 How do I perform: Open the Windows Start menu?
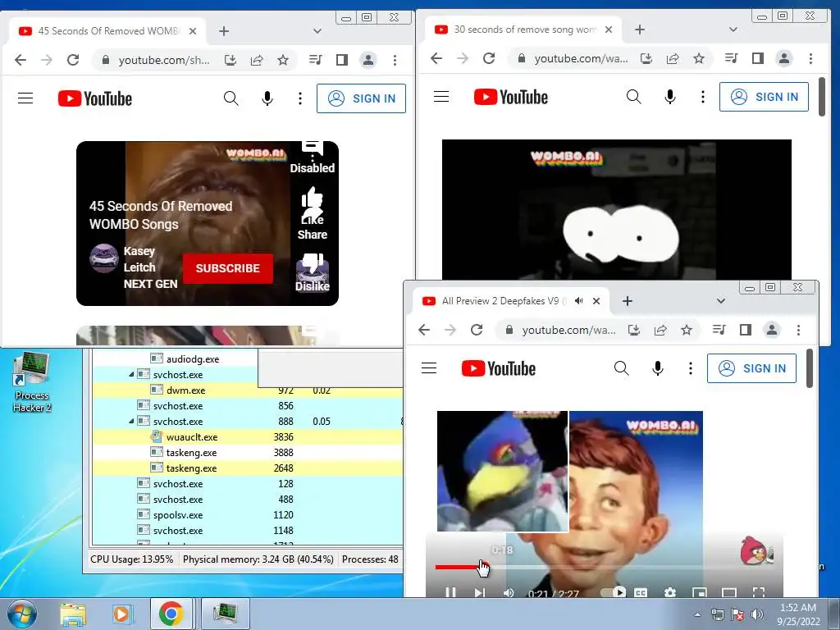[x=21, y=614]
